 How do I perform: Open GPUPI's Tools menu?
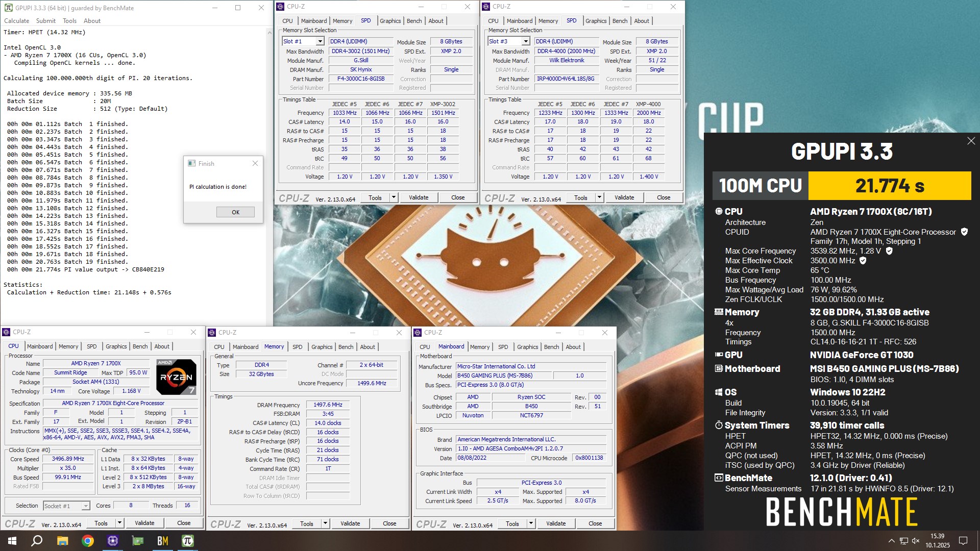70,21
